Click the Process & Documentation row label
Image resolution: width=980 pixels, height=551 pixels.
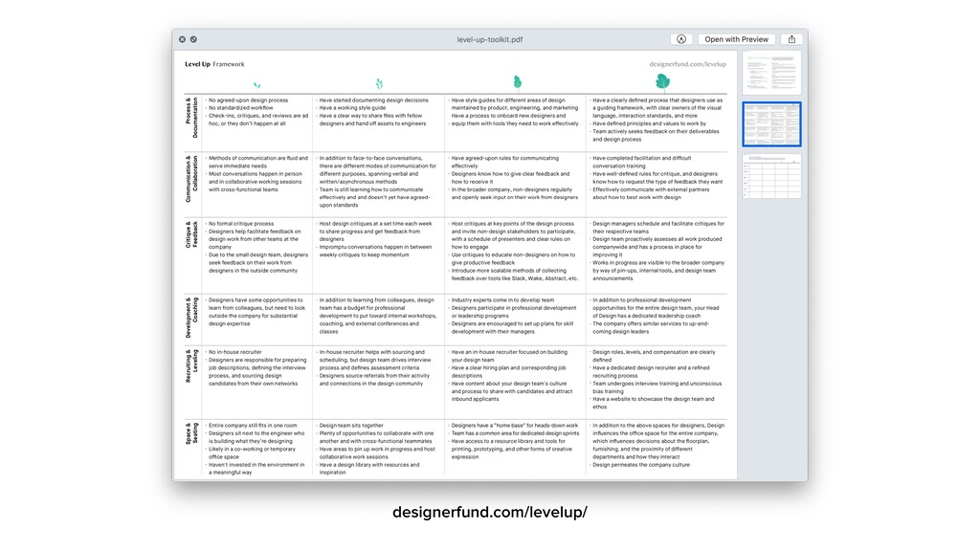[x=191, y=118]
